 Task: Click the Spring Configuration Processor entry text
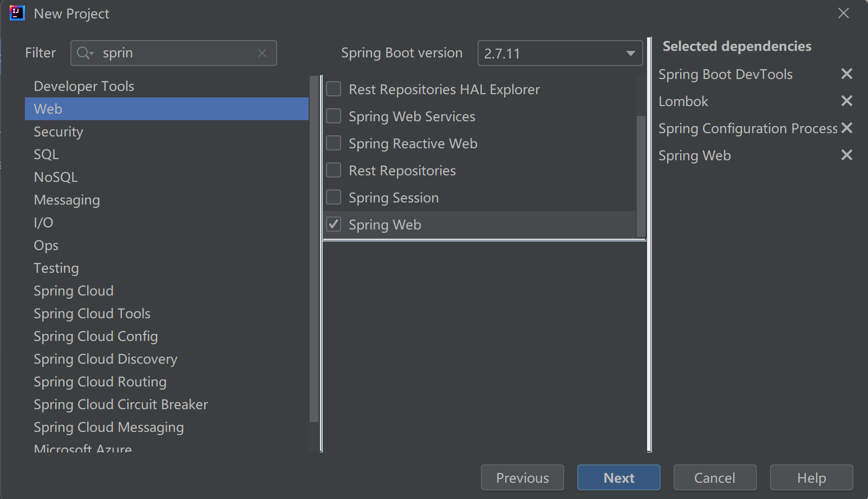pyautogui.click(x=748, y=128)
